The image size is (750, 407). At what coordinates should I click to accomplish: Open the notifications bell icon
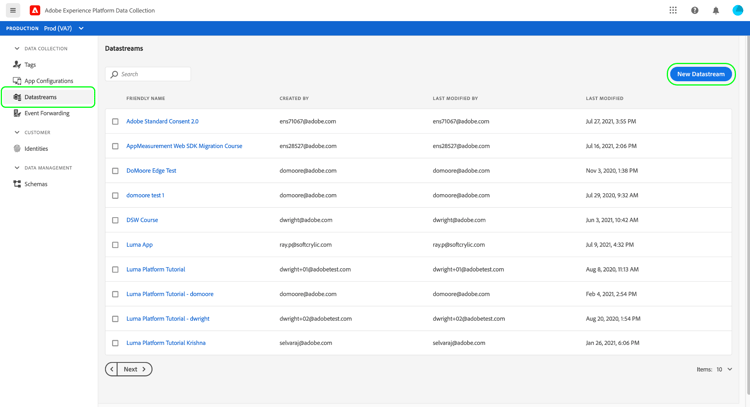(716, 10)
